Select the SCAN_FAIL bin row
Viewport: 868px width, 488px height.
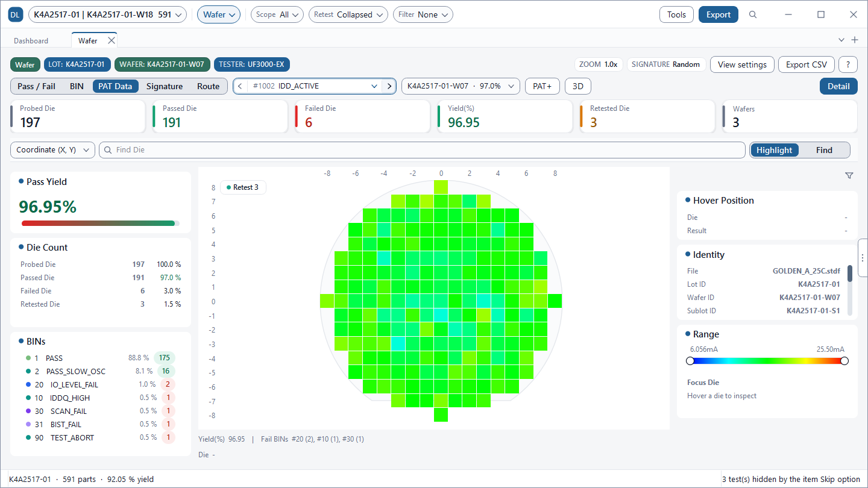tap(101, 411)
